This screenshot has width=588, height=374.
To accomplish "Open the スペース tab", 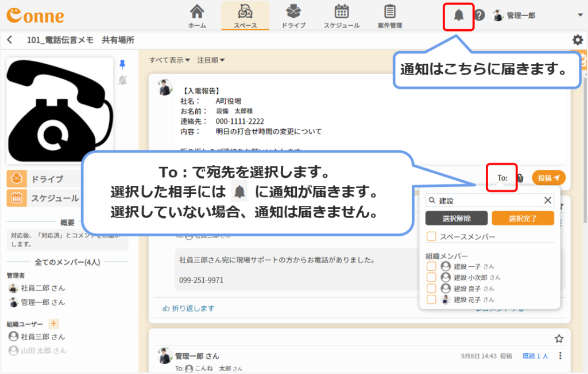I will tap(245, 16).
